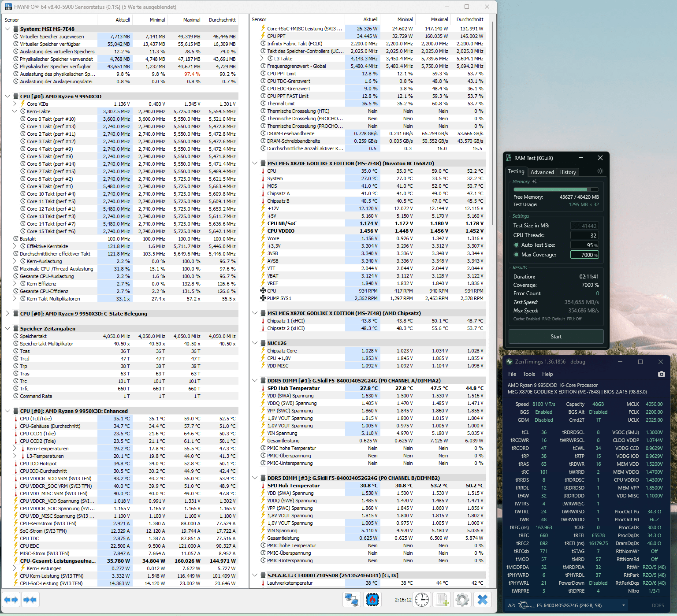677x616 pixels.
Task: Click the RAM Test title bar app icon
Action: point(509,158)
